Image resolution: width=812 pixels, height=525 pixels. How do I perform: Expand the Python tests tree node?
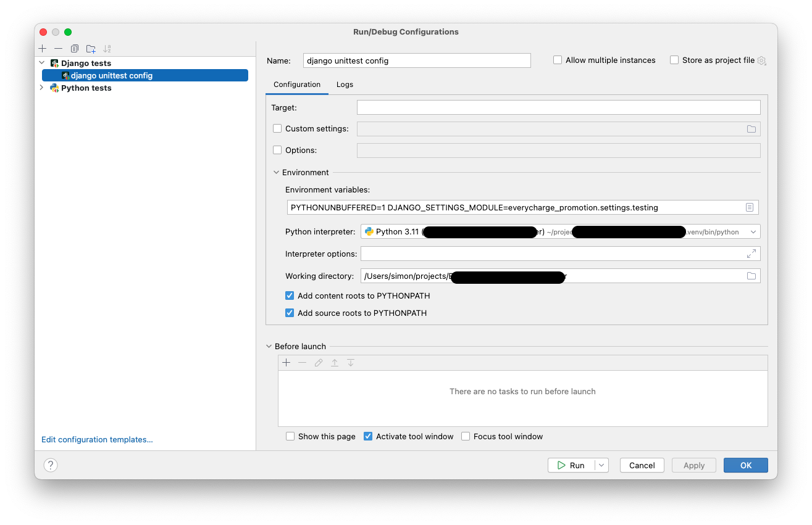tap(42, 88)
